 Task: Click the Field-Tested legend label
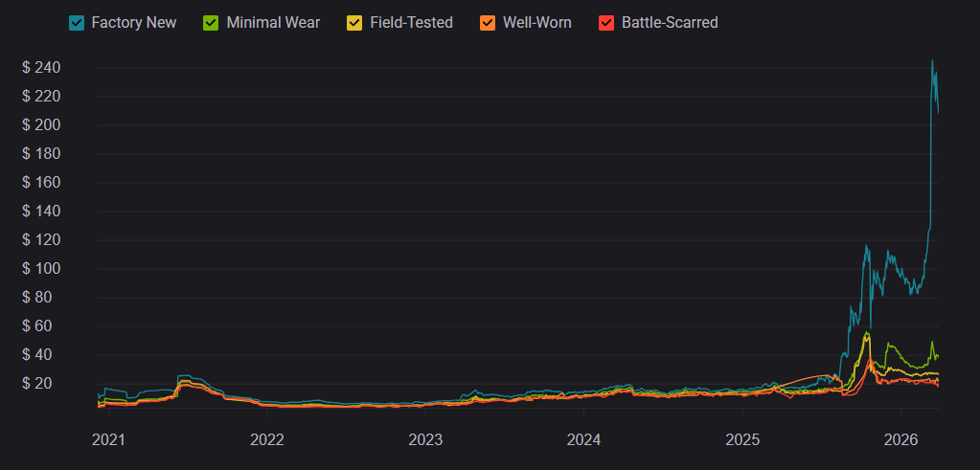pos(411,22)
